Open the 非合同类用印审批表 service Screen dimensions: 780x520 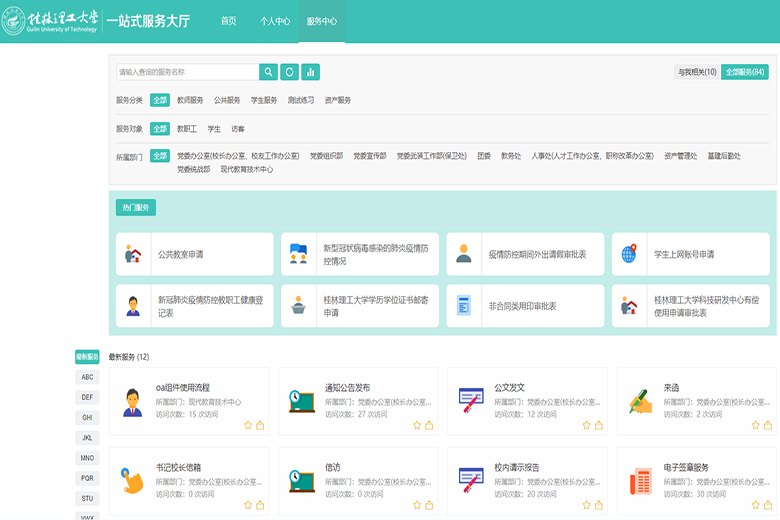522,306
